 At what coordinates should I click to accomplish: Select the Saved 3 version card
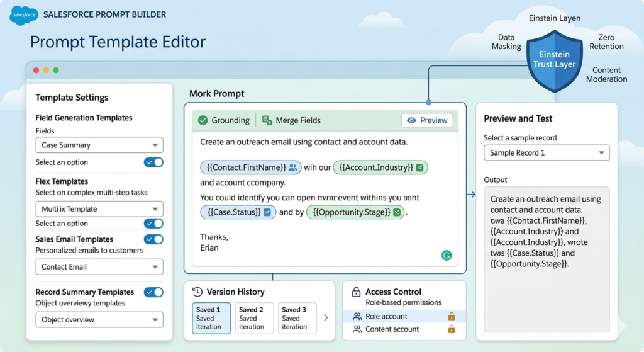pos(297,318)
